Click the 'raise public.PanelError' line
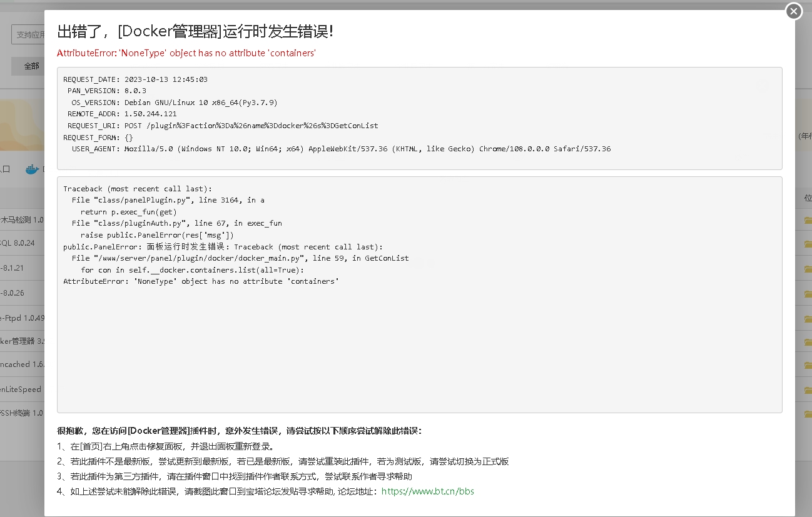Screen dimensions: 812x517 [157, 235]
